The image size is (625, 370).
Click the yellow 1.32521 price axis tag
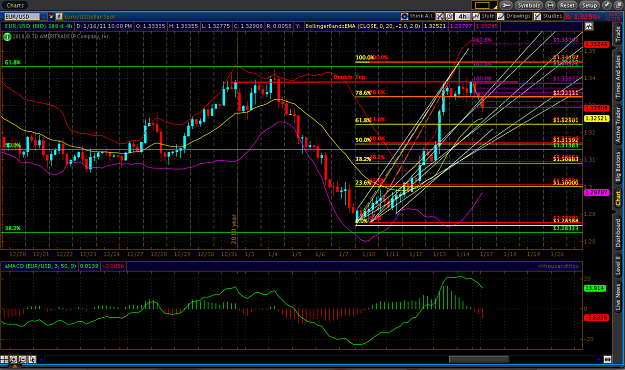(x=597, y=118)
